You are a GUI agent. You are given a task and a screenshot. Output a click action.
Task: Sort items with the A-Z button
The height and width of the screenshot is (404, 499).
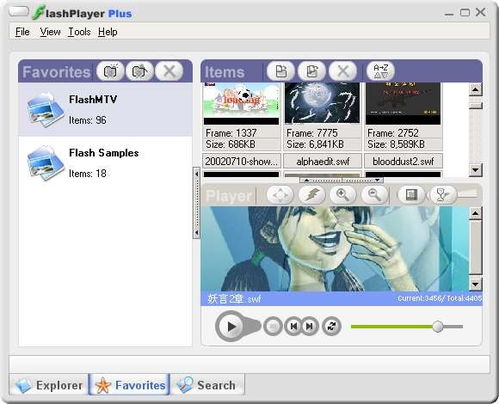point(381,71)
